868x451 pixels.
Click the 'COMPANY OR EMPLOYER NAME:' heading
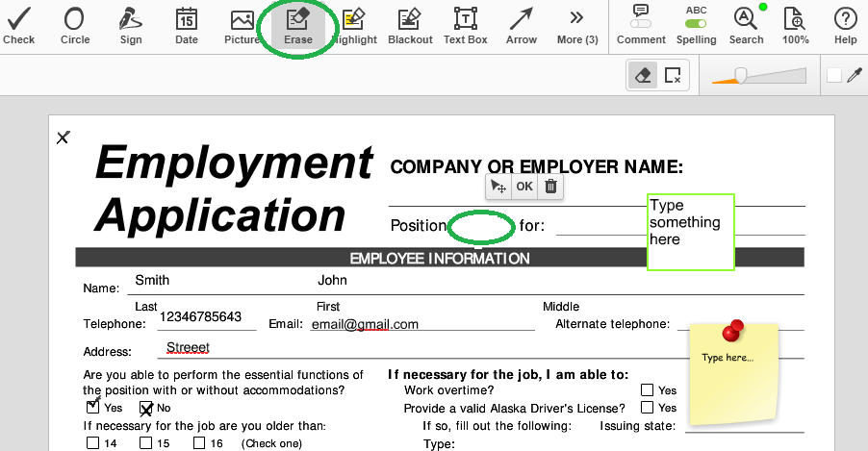coord(536,166)
